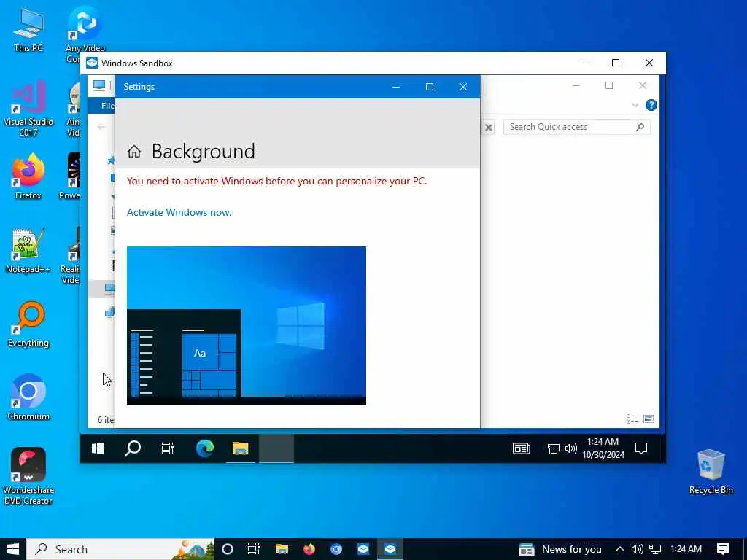Open host Task View button
The image size is (747, 560).
(254, 549)
